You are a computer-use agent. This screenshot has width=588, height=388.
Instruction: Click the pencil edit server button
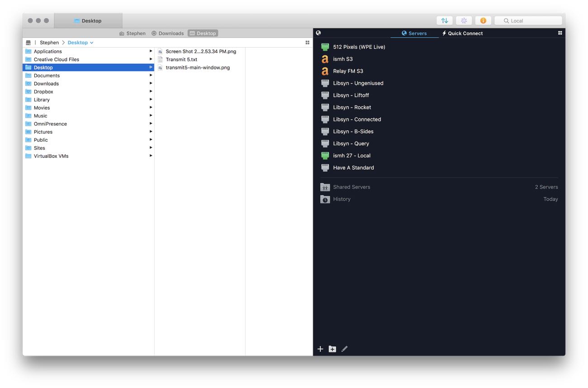coord(345,349)
